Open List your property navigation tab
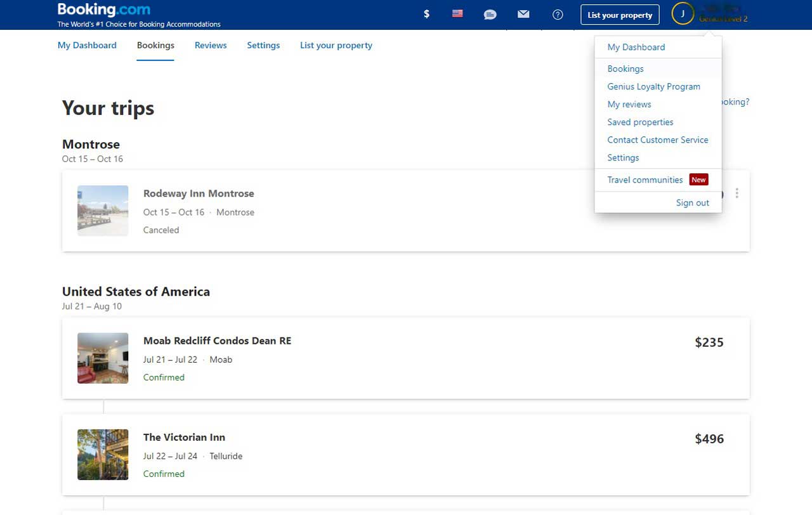 (x=336, y=45)
